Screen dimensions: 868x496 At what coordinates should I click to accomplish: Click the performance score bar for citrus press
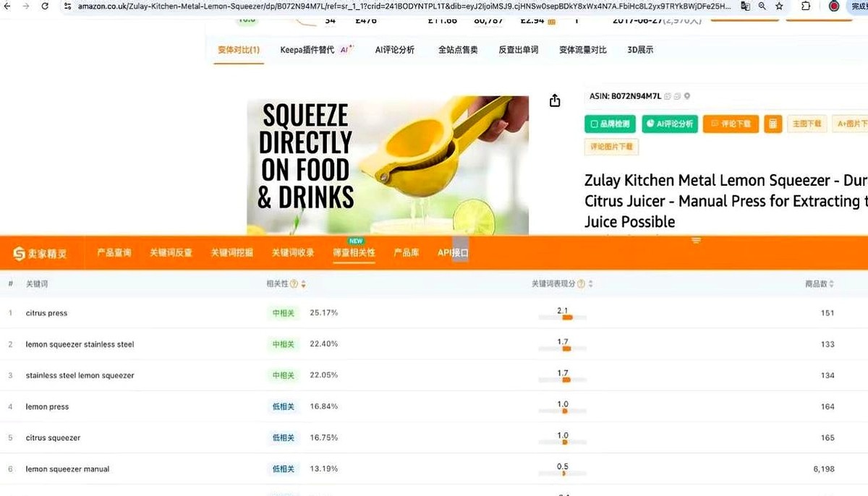coord(563,317)
